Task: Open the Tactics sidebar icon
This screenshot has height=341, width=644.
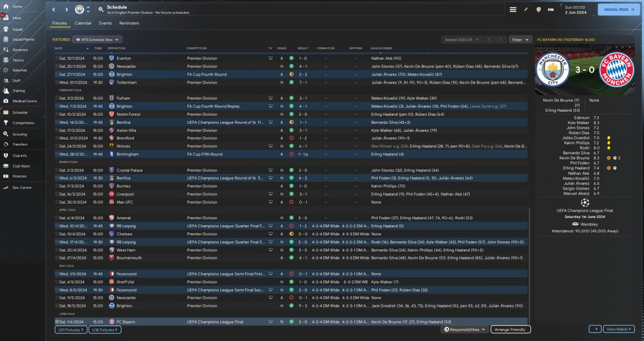Action: click(6, 60)
